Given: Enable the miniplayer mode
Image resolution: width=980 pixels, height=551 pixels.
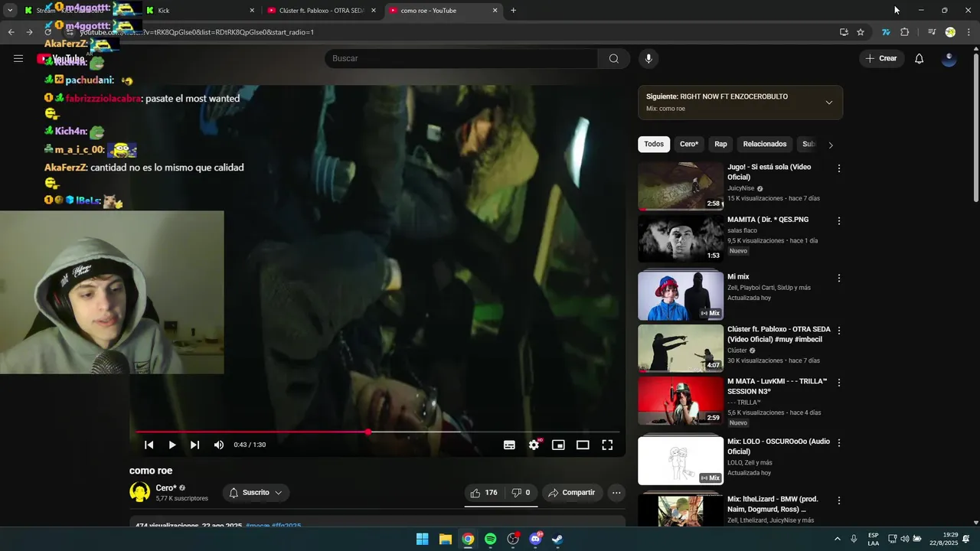Looking at the screenshot, I should tap(558, 445).
